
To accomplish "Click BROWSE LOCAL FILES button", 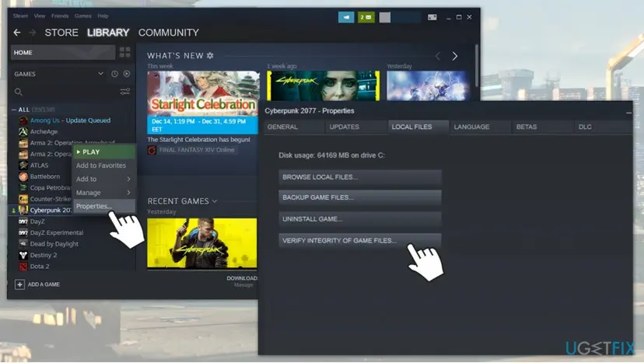I will click(x=360, y=177).
